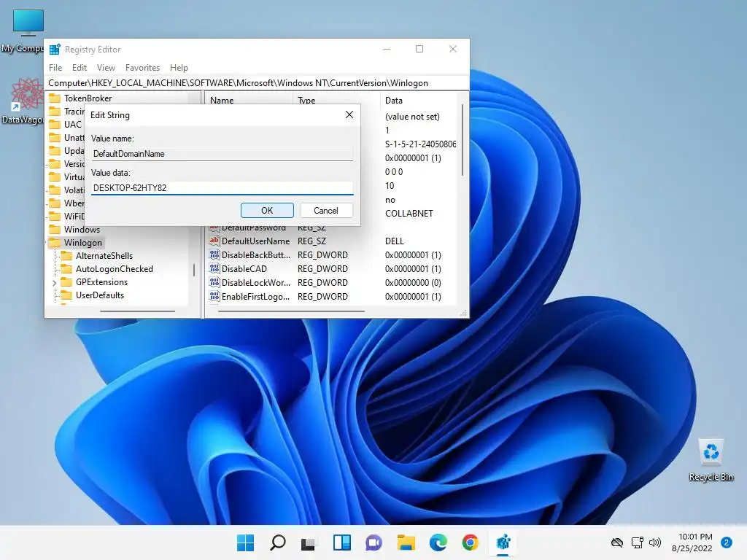Open the Recycle Bin desktop icon
747x560 pixels.
(x=711, y=459)
